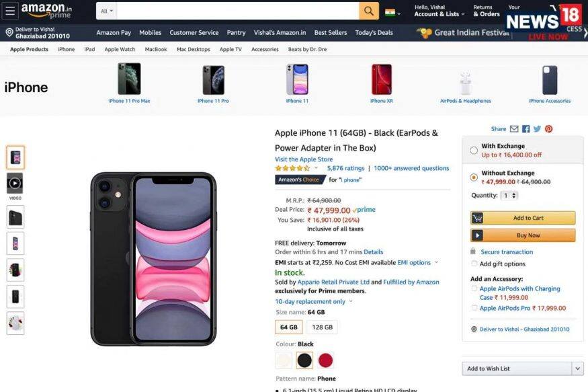Go to Today's Deals in navigation
This screenshot has width=588, height=392.
pyautogui.click(x=374, y=33)
